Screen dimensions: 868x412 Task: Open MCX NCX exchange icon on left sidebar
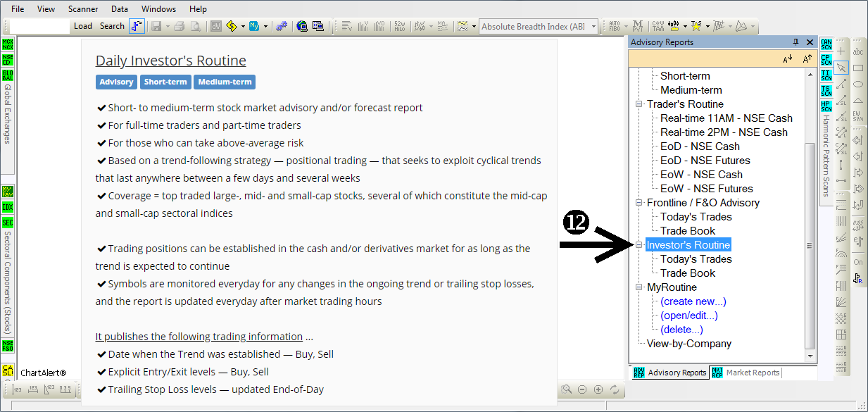click(x=8, y=44)
